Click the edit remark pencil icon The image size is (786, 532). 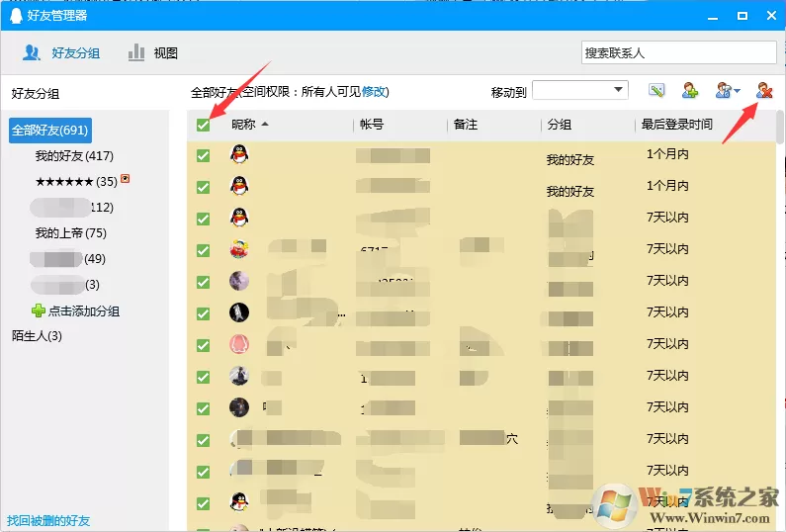click(x=656, y=91)
